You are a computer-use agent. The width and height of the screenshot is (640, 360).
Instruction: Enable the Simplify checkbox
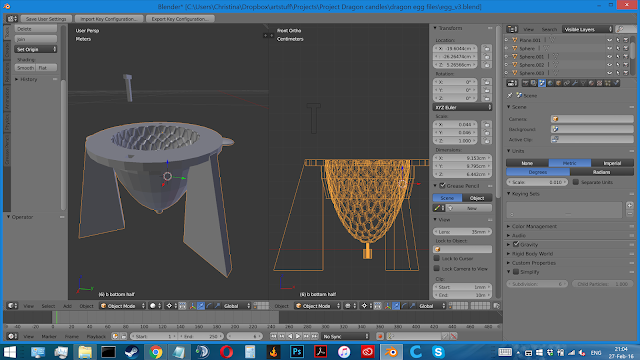click(516, 271)
